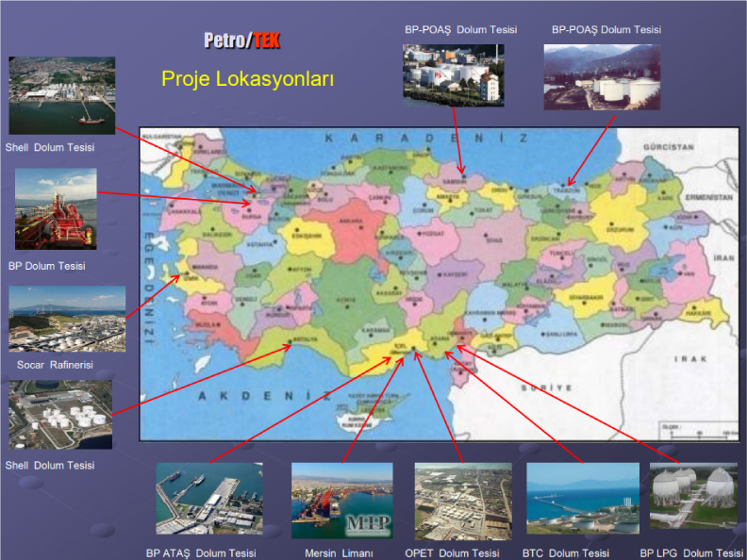Open the BP ATAŞ harbor terminal photo
The width and height of the screenshot is (747, 560).
(209, 498)
